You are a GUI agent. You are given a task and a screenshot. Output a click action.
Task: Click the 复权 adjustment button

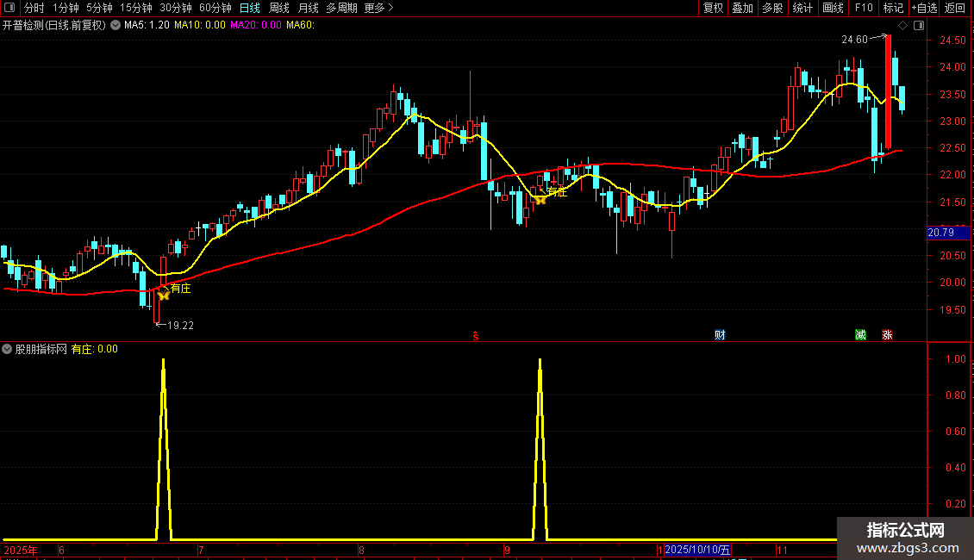click(x=713, y=8)
